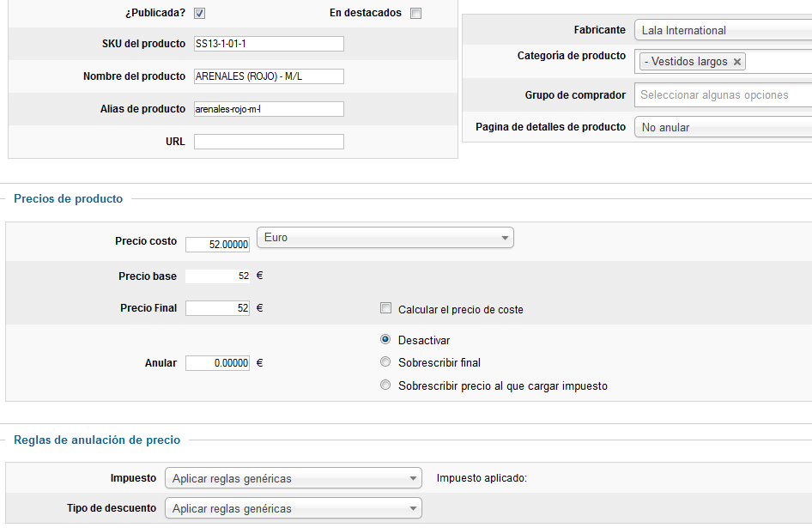Click the Nombre del producto text field
812x528 pixels.
[x=269, y=76]
